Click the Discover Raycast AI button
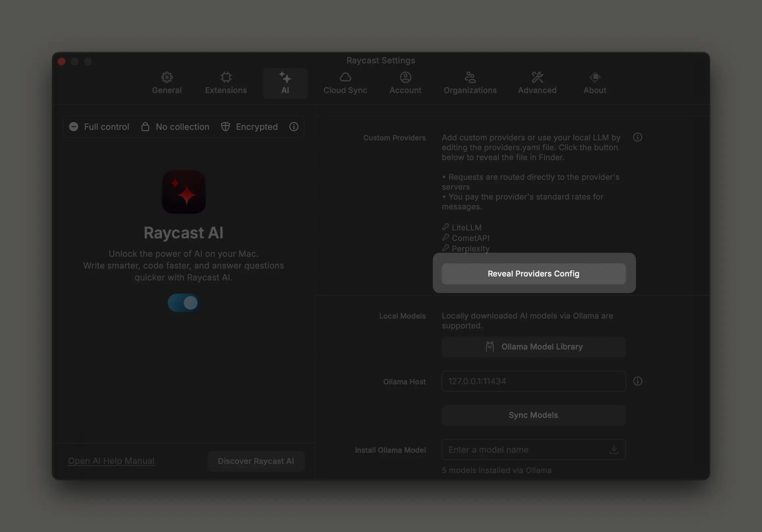 tap(256, 461)
